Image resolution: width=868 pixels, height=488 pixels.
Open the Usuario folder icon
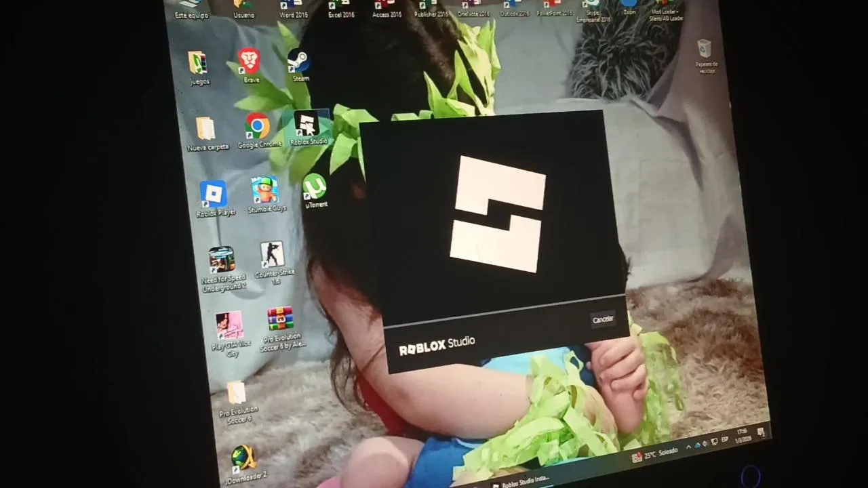pos(243,9)
